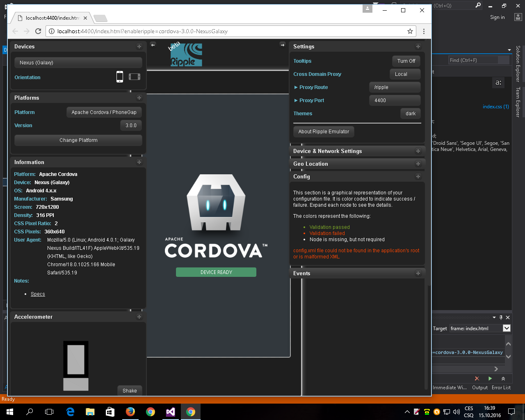The width and height of the screenshot is (525, 420).
Task: Switch to Visual Studio on the taskbar
Action: coord(171,412)
